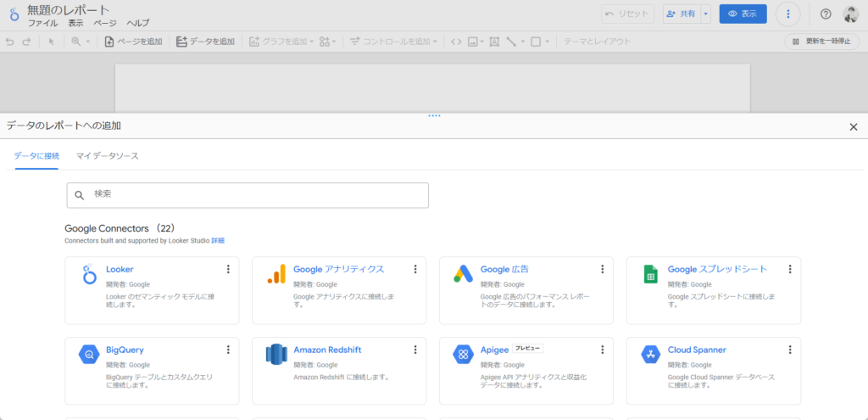Switch to the マイデータソース tab

[108, 156]
